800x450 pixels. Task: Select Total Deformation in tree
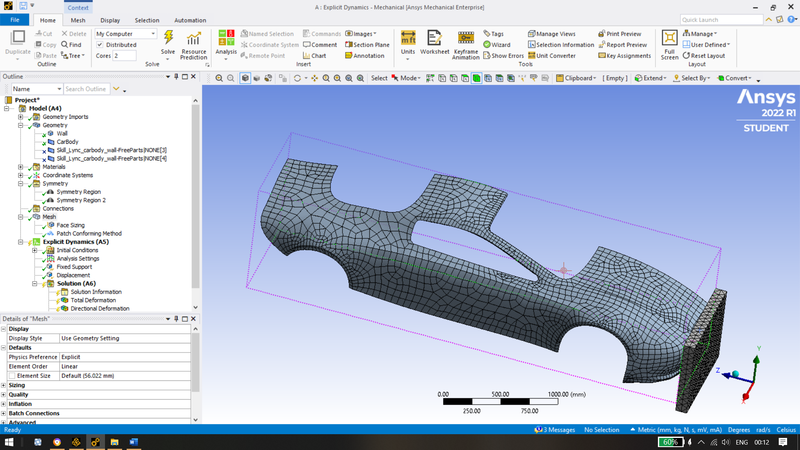click(x=93, y=300)
